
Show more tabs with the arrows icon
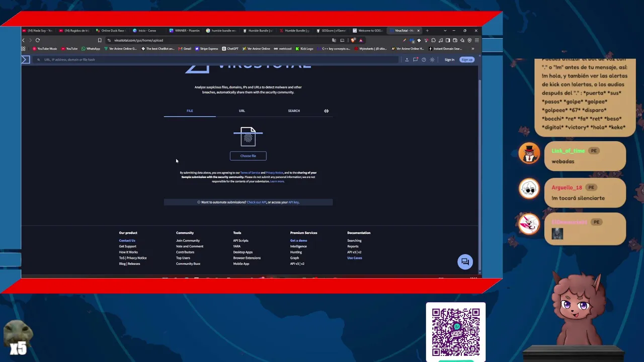[326, 111]
